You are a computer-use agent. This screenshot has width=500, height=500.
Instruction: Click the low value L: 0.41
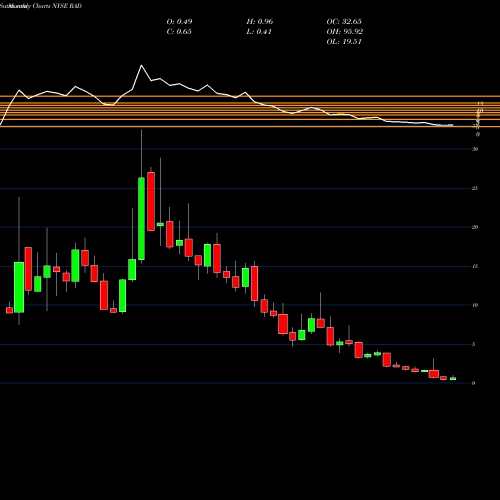click(x=259, y=32)
